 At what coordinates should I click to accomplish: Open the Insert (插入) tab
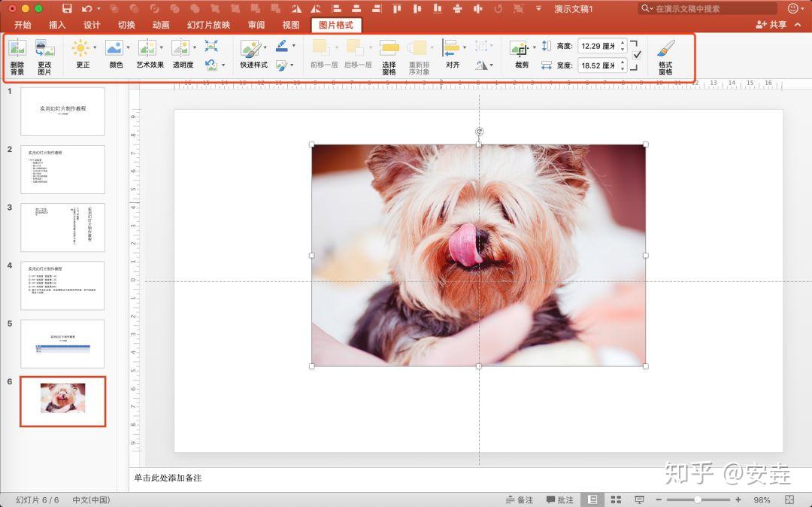point(57,25)
